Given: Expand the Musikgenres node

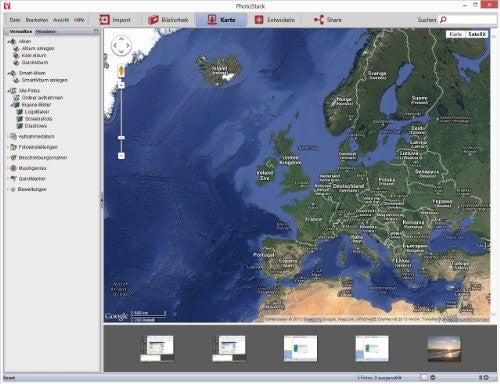Looking at the screenshot, I should [8, 168].
